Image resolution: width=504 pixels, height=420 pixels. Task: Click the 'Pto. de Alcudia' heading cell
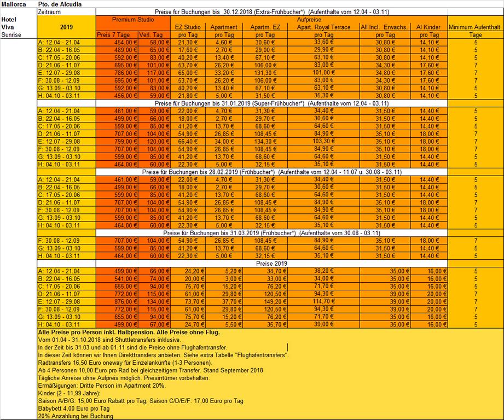60,4
